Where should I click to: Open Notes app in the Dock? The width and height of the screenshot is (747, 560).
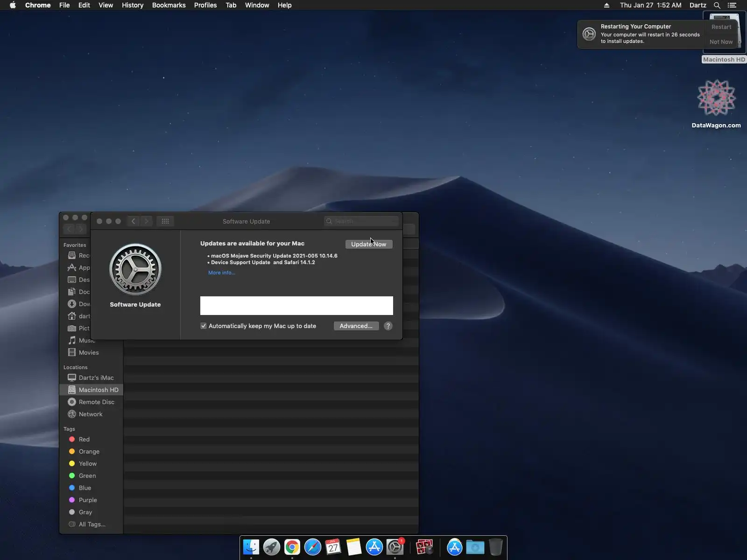click(x=354, y=547)
